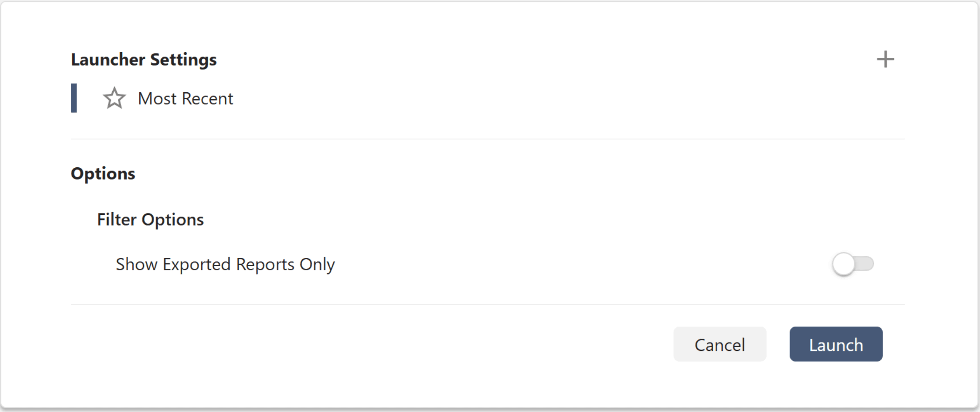Screen dimensions: 980x412
Task: Click the word Recent in the settings list
Action: [207, 99]
